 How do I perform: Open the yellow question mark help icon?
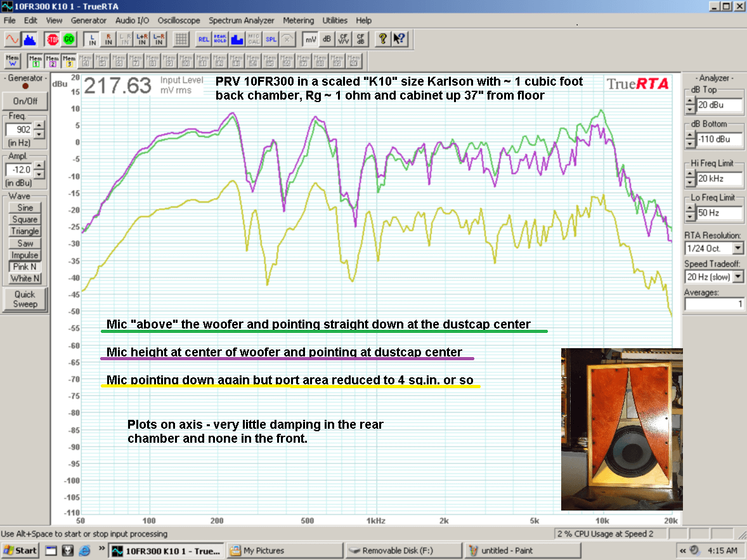(x=382, y=39)
